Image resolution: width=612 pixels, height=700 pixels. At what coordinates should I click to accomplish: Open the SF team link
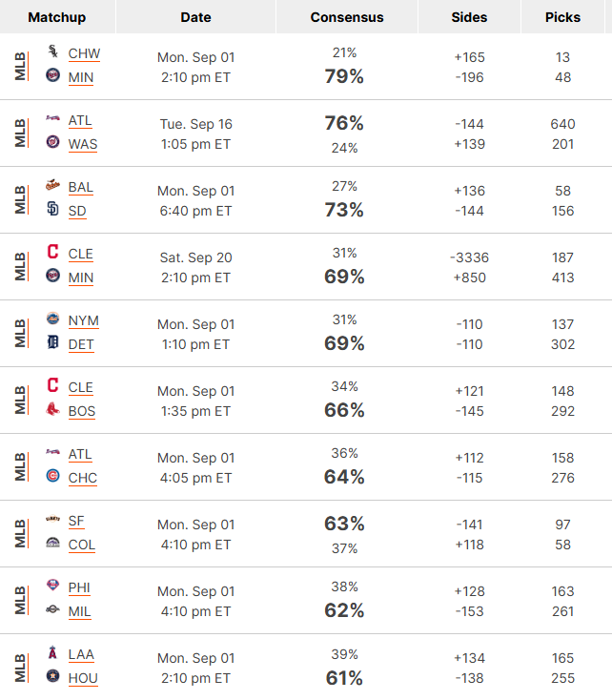click(x=76, y=521)
